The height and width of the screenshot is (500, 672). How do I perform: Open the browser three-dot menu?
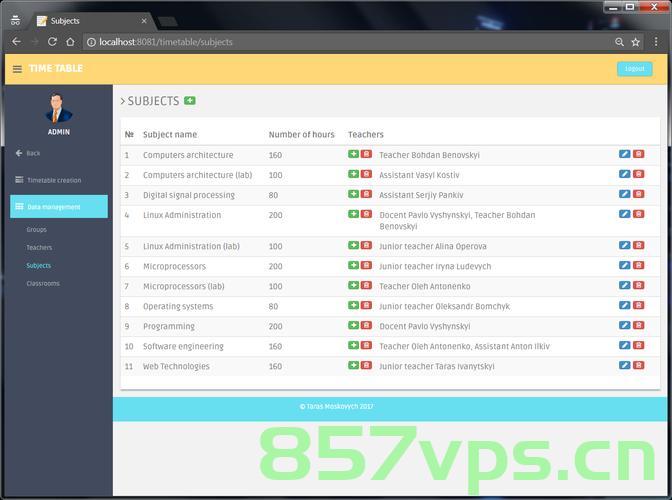(656, 42)
